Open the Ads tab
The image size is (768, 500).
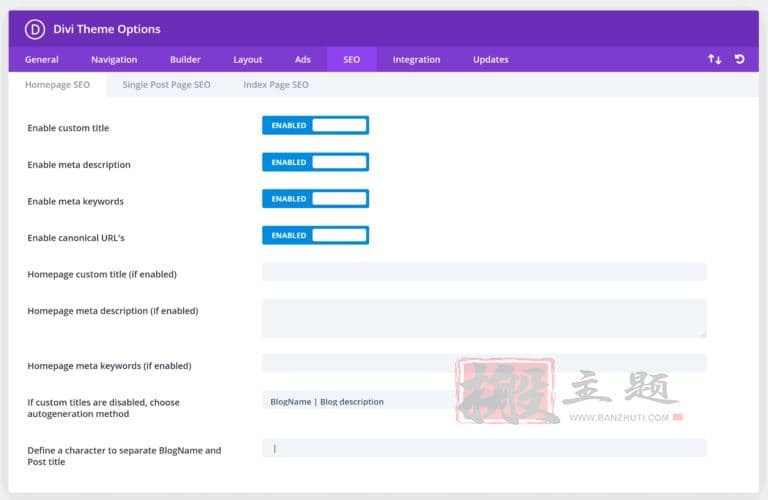(x=303, y=60)
